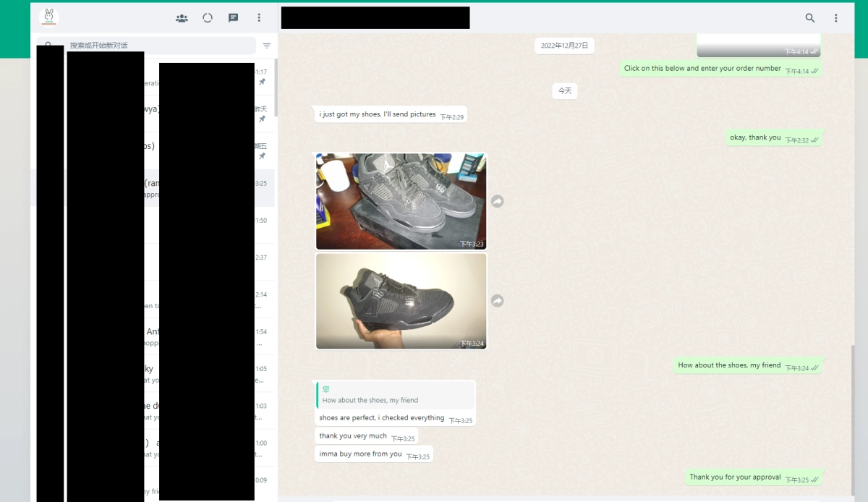Image resolution: width=868 pixels, height=502 pixels.
Task: Click the 'Click on this below and enter your order number' message
Action: click(701, 68)
